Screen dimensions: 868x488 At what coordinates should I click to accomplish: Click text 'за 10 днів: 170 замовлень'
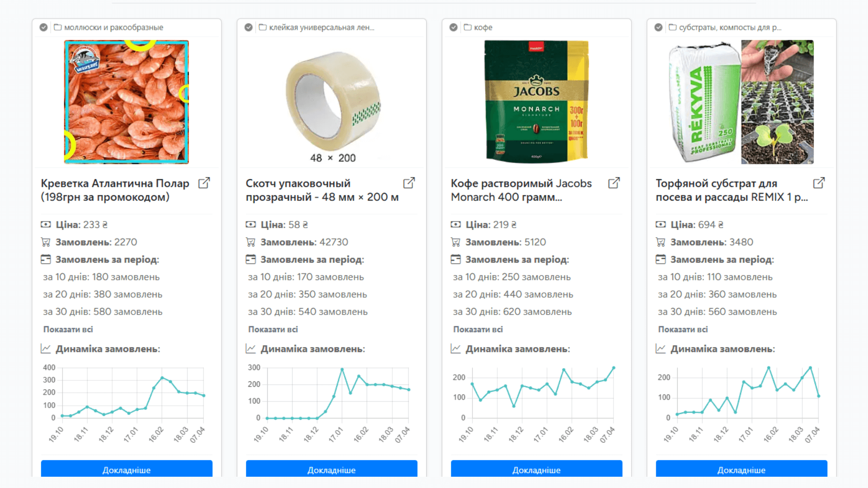point(306,277)
